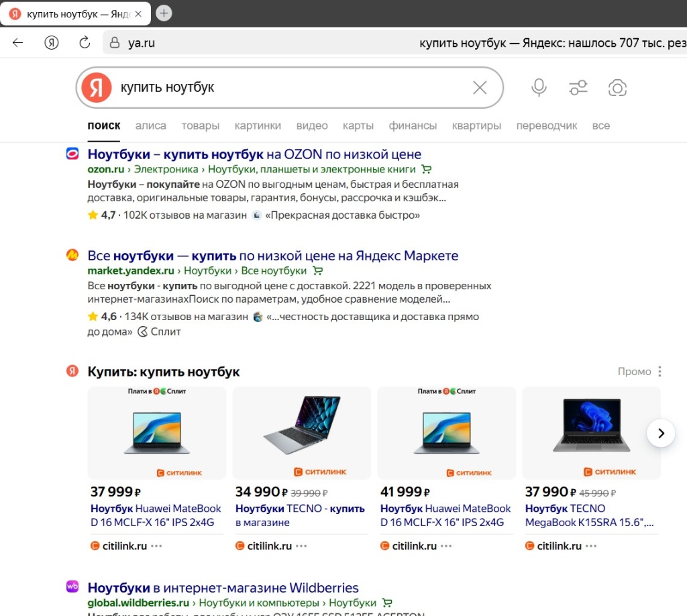The image size is (687, 616).
Task: Open the OZON "Ноутбуки – купить ноутбук" result title
Action: point(254,154)
